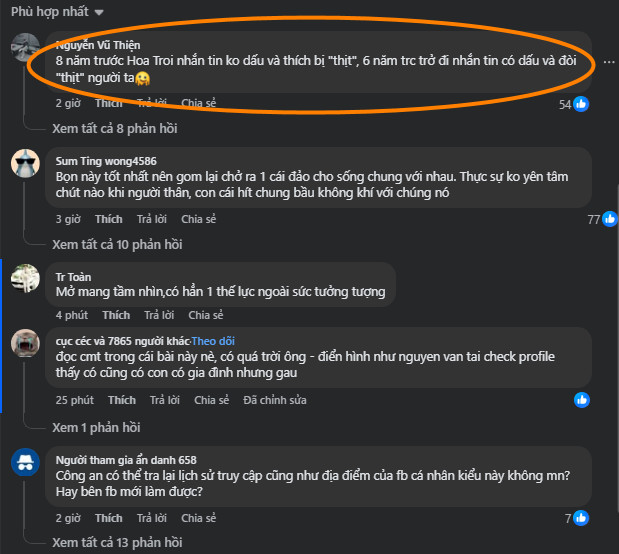The image size is (619, 554).
Task: Click the Nguyễn Vũ Thiện author name
Action: pyautogui.click(x=96, y=44)
